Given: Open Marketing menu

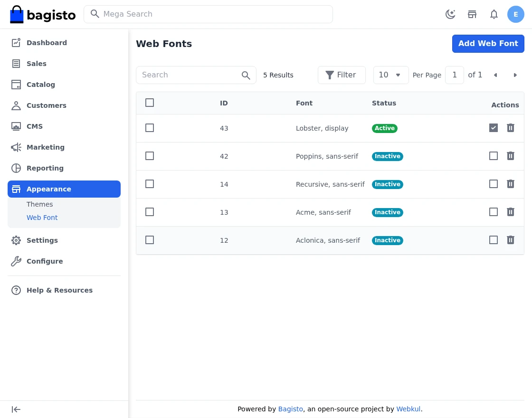Looking at the screenshot, I should click(x=64, y=147).
